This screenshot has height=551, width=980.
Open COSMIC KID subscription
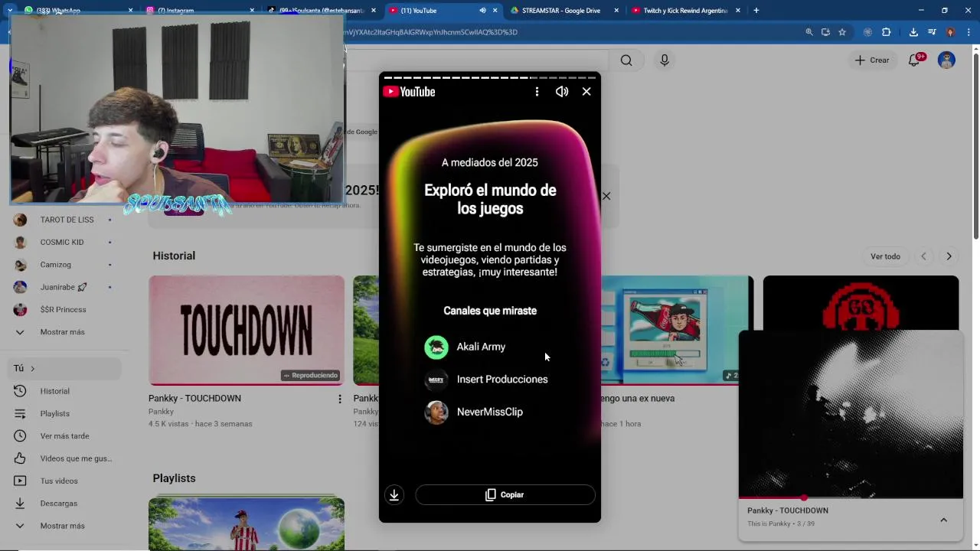pyautogui.click(x=62, y=242)
